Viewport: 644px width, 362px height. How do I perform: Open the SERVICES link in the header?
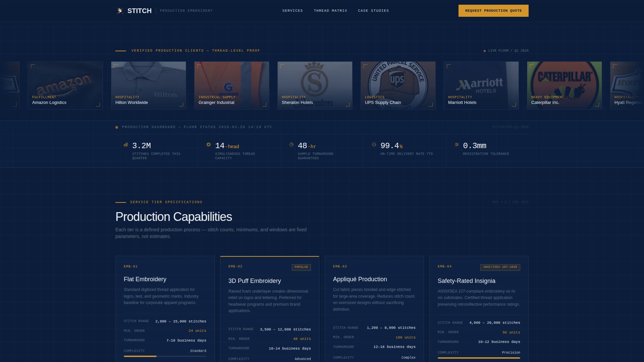click(x=292, y=10)
